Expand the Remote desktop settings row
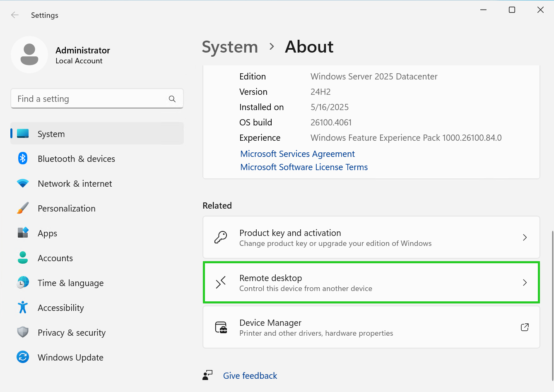 point(371,282)
